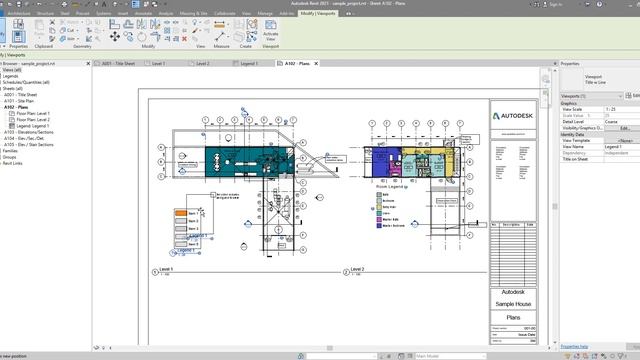
Task: Open the Collaborate ribbon tab
Action: tap(225, 13)
